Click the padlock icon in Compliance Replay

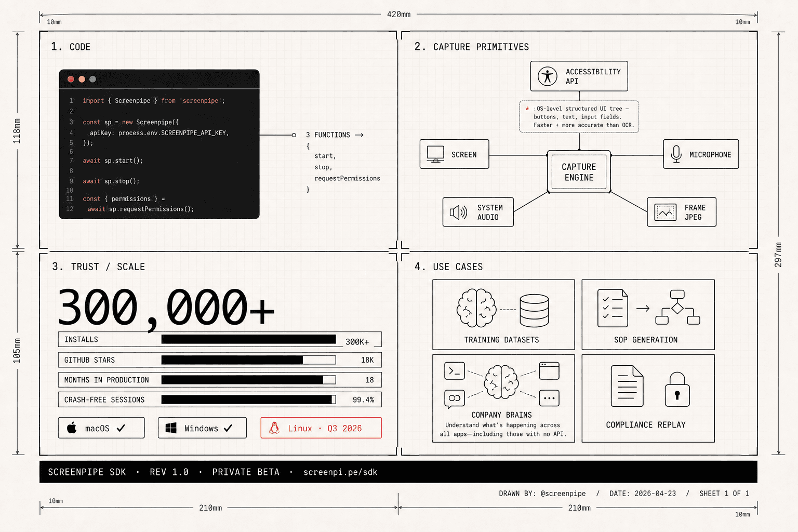click(677, 389)
